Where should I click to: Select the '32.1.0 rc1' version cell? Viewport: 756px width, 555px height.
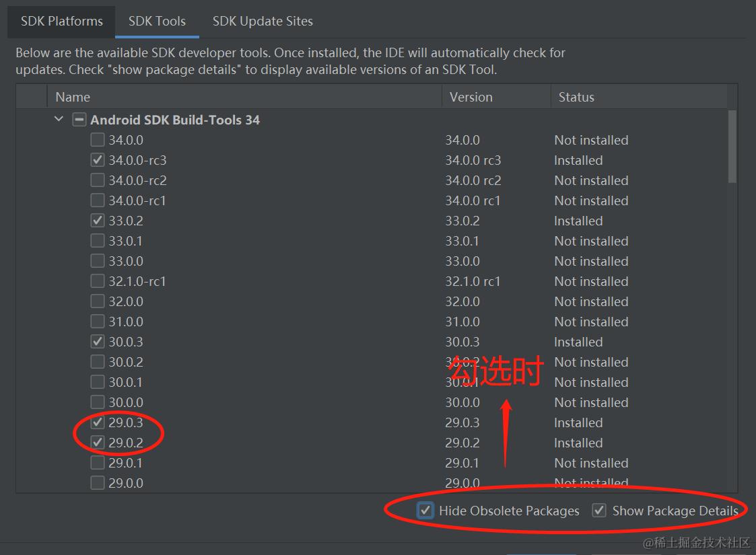pos(473,281)
